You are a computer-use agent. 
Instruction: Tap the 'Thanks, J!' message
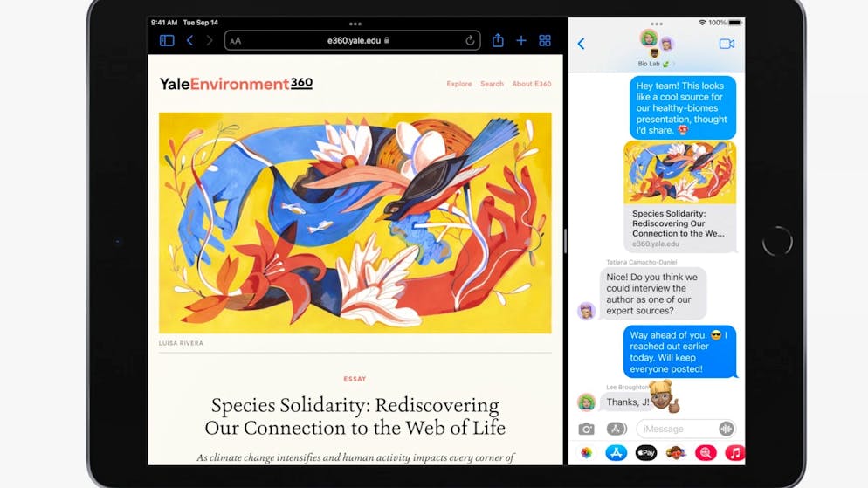[x=628, y=402]
